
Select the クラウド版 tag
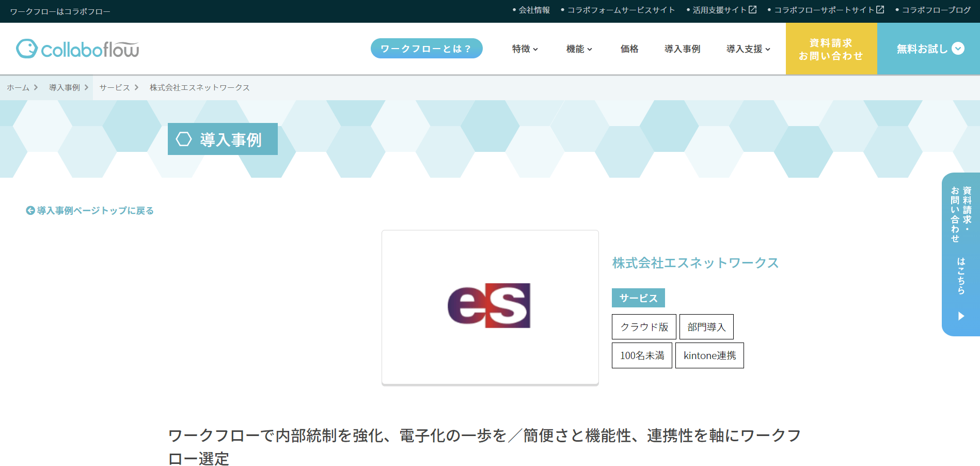click(x=644, y=327)
